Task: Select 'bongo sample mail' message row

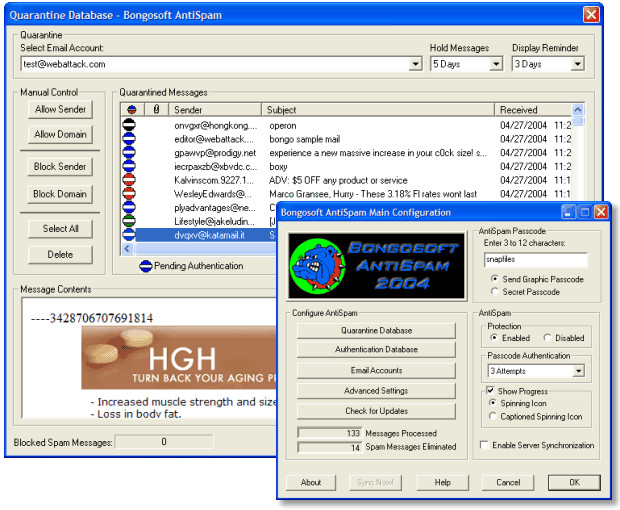Action: tap(346, 139)
